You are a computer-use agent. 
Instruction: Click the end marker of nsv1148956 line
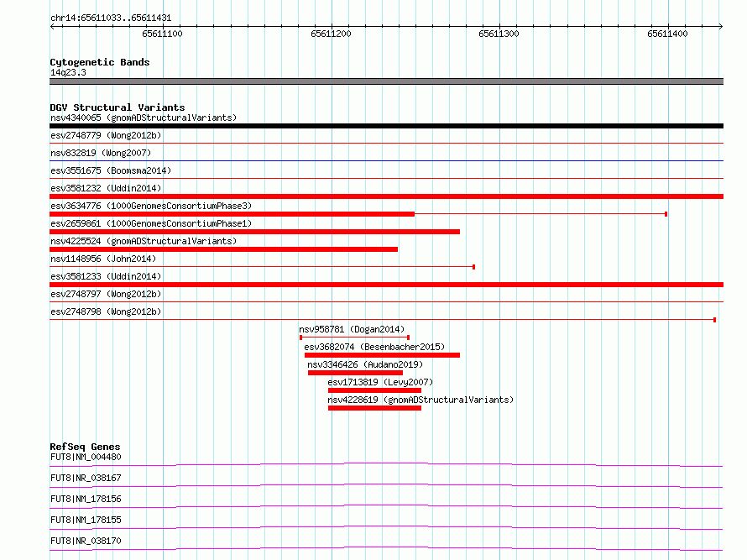(x=473, y=267)
